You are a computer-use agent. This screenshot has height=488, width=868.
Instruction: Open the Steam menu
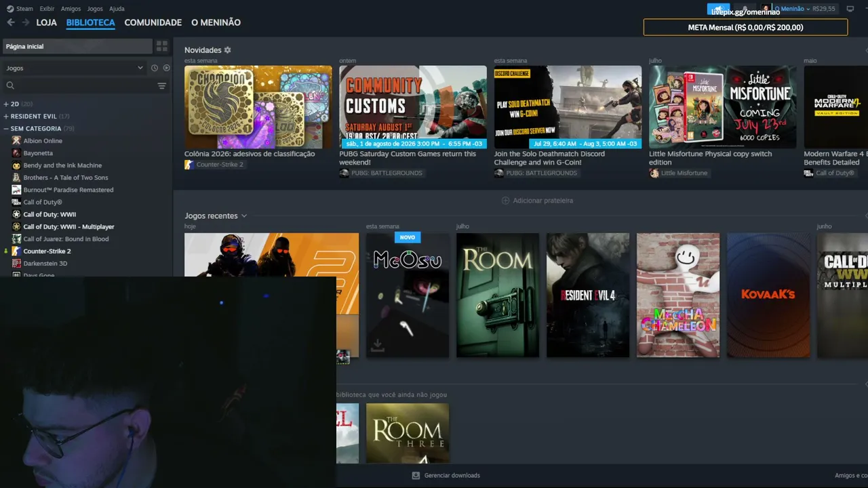click(24, 9)
